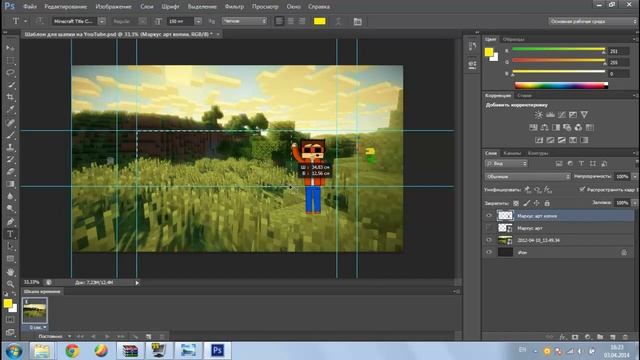Click the foreground color swatch in toolbox
The image size is (640, 360).
tap(7, 303)
